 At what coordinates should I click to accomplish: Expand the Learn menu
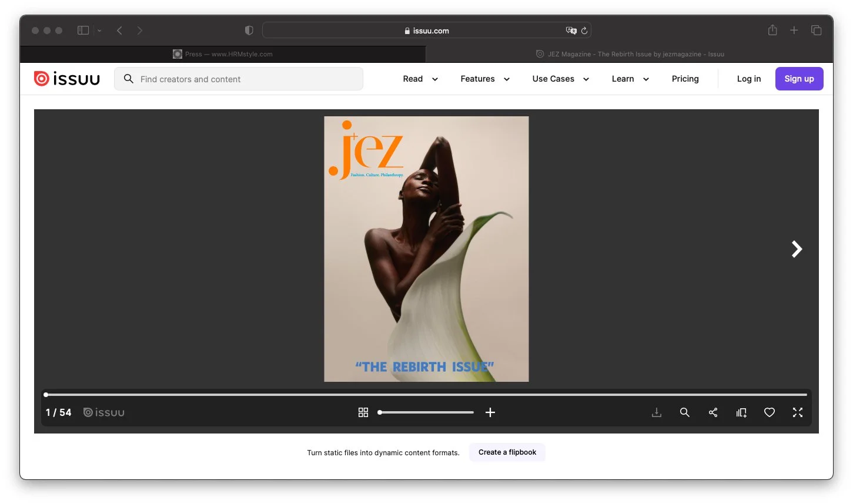click(x=630, y=79)
